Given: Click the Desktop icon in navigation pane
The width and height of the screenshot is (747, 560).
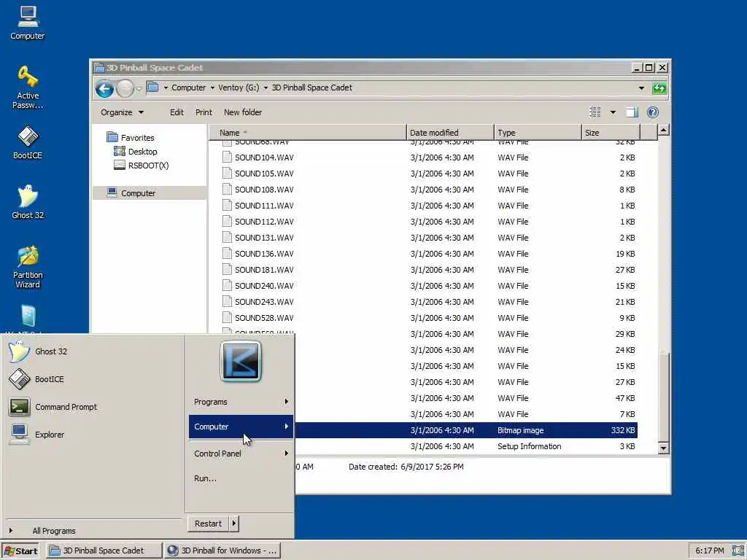Looking at the screenshot, I should [120, 152].
